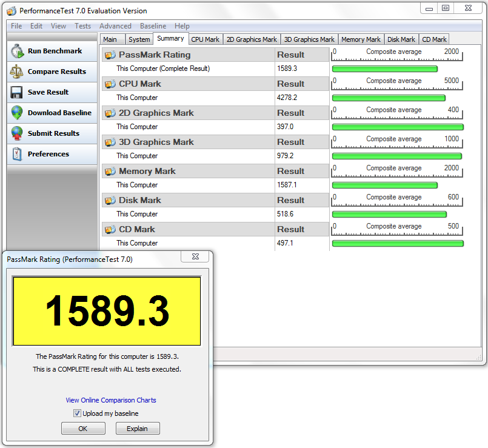The image size is (488, 448).
Task: Click the PerformanceTest app icon in title bar
Action: pos(12,11)
